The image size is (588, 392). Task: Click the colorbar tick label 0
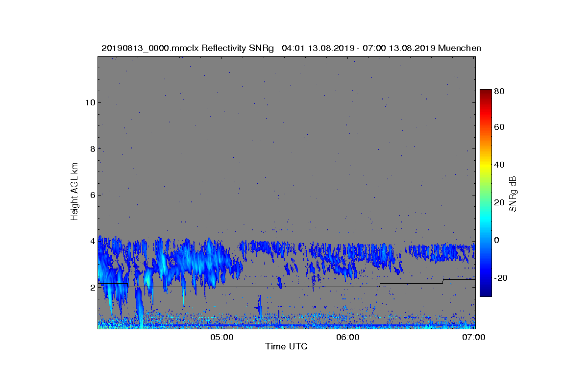(497, 240)
